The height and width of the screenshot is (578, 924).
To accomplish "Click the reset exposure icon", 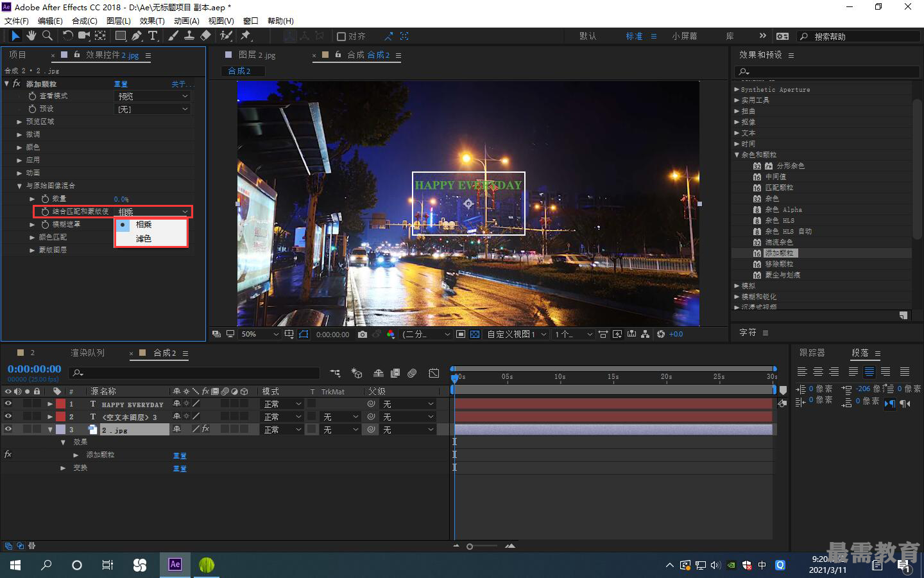I will 661,334.
